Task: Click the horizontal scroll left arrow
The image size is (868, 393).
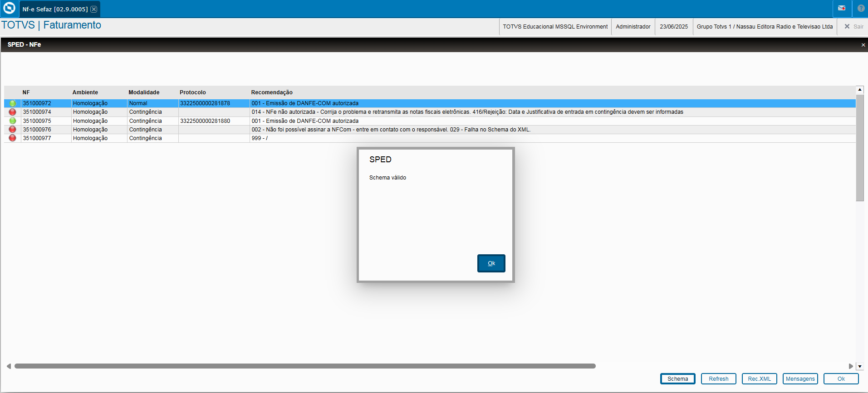Action: (9, 366)
